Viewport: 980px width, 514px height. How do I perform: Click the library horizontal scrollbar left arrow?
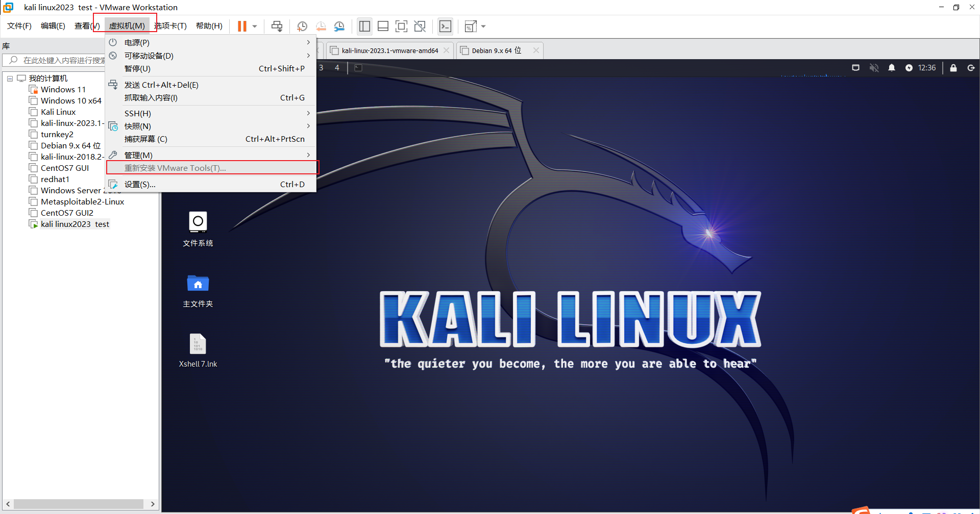[8, 504]
